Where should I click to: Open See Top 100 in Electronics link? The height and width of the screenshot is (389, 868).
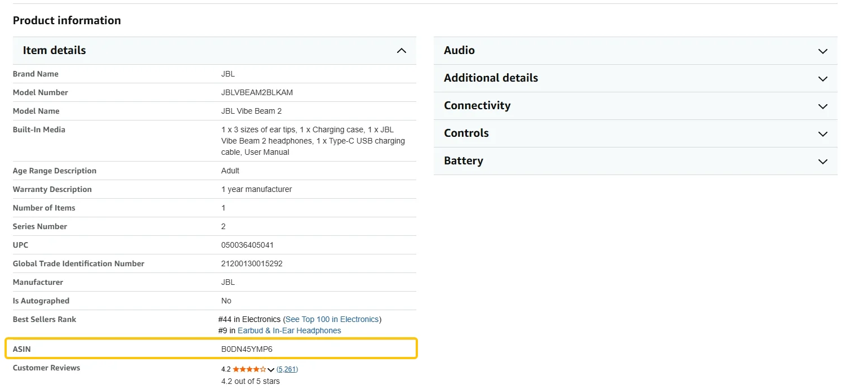click(x=332, y=319)
